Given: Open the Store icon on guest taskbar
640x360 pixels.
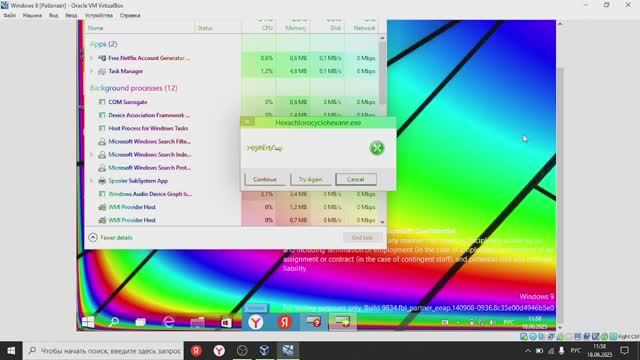Looking at the screenshot, I should (x=226, y=322).
